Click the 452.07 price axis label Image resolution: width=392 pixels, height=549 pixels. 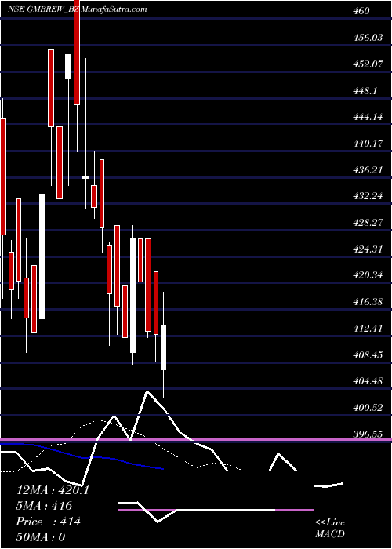click(368, 64)
